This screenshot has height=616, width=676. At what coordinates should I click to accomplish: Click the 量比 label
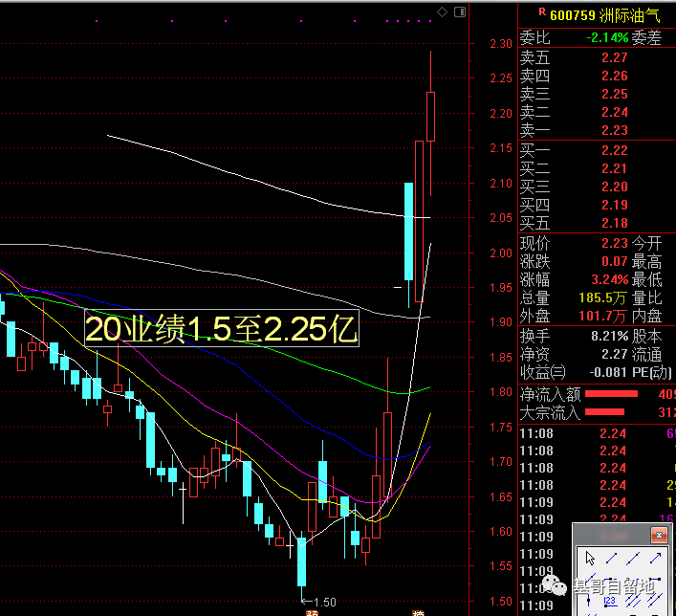click(646, 297)
